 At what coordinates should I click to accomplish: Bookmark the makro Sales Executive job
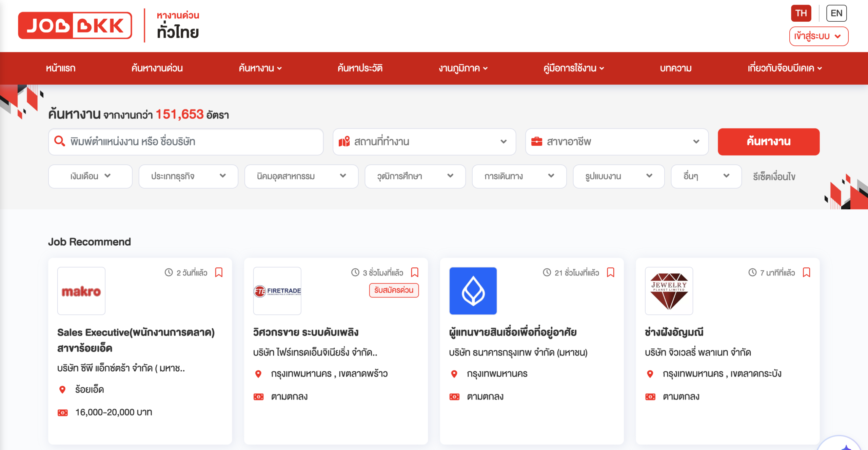coord(219,272)
